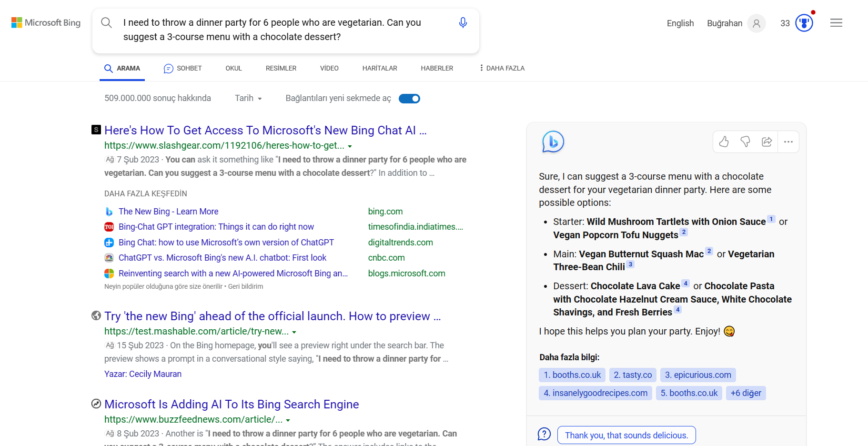Click the Buğrahan account name
This screenshot has width=868, height=446.
[725, 23]
